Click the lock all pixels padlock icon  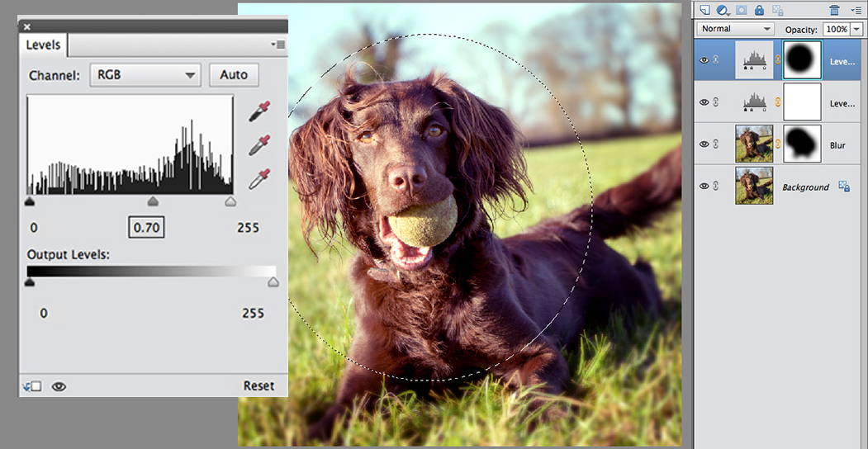tap(759, 10)
